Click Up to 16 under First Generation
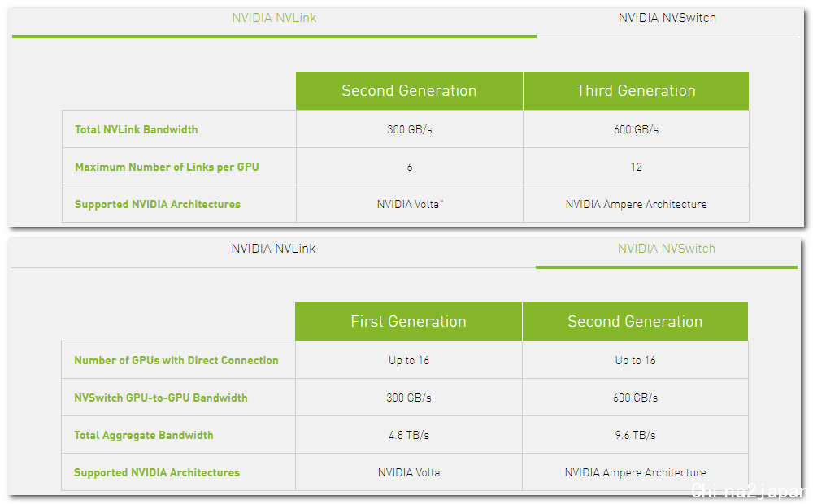The image size is (813, 504). coord(409,360)
